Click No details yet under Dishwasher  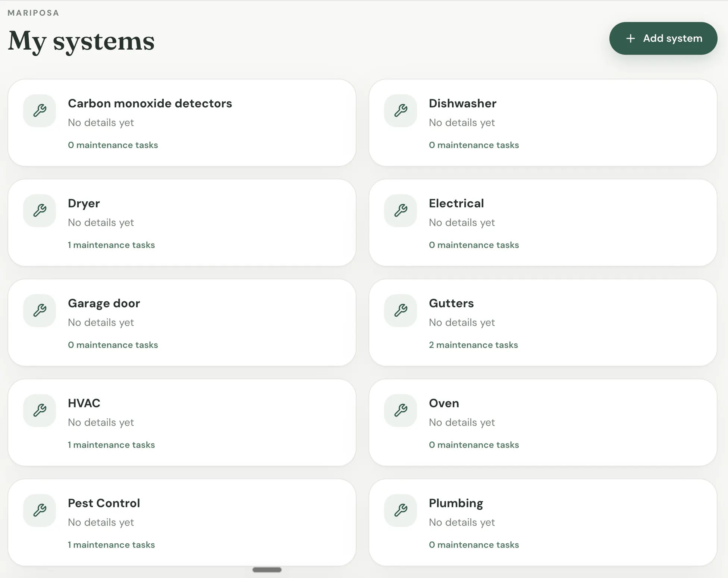(462, 123)
